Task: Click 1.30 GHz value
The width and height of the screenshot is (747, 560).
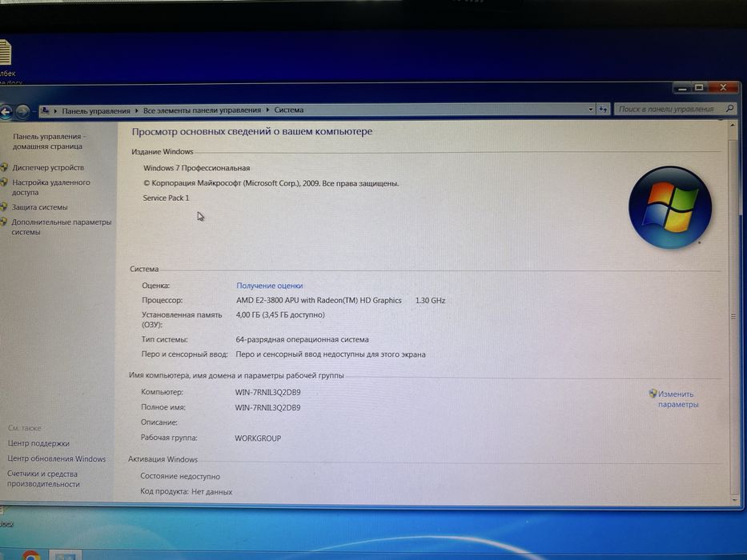Action: pos(430,301)
